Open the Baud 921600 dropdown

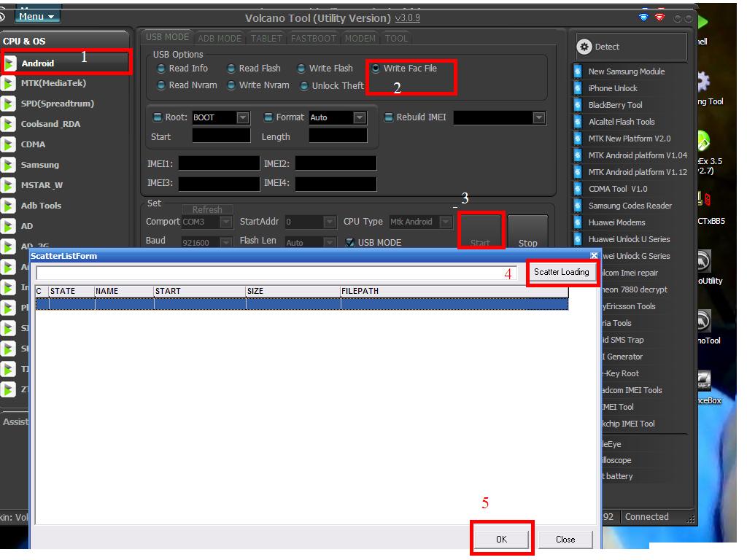point(226,242)
